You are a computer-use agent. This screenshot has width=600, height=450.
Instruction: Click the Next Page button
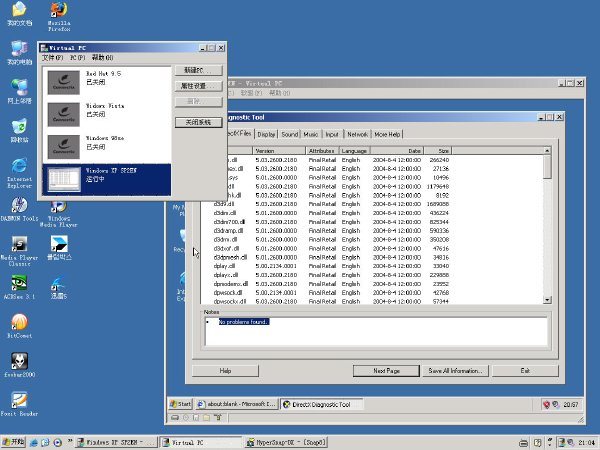tap(386, 371)
